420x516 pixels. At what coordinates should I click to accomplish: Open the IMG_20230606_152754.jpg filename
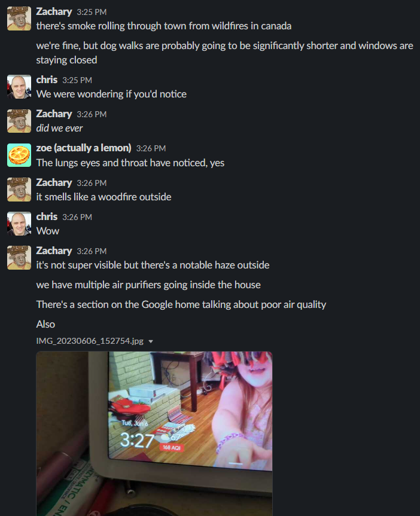(x=90, y=341)
